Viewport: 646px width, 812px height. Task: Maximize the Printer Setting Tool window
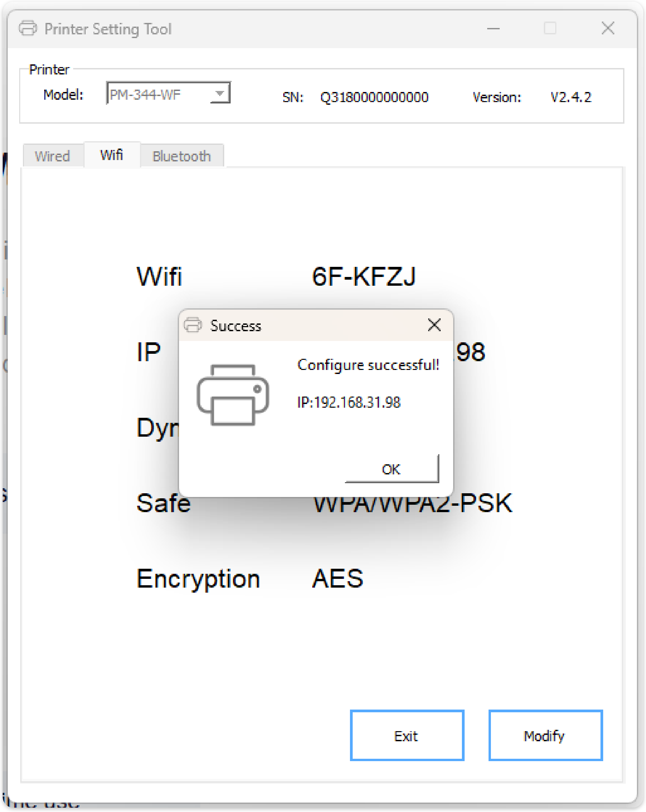[550, 28]
